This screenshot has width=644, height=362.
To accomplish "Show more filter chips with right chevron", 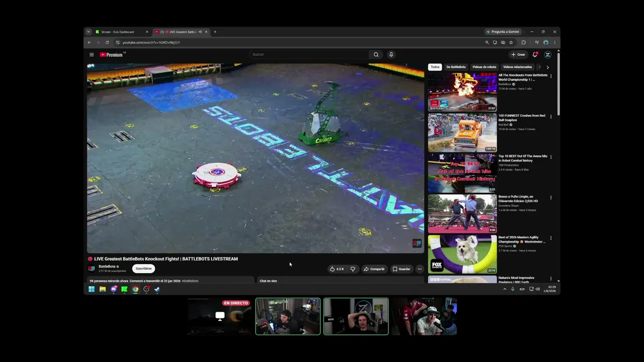I will coord(547,67).
